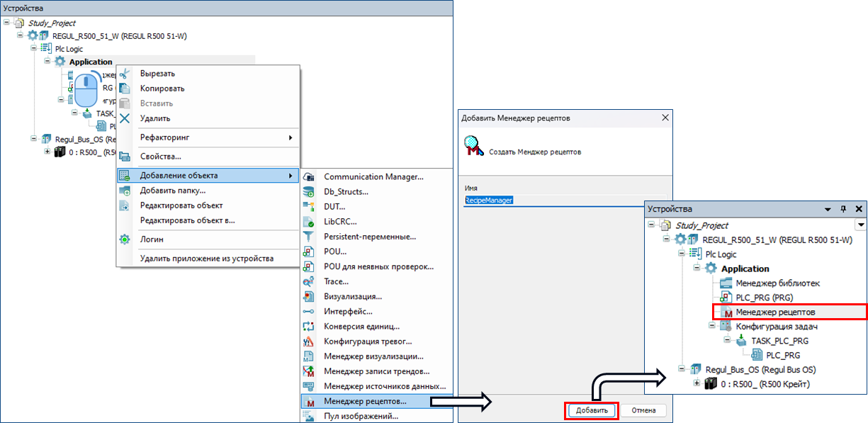Choose Свойства... from the context menu
Image resolution: width=868 pixels, height=423 pixels.
point(160,156)
